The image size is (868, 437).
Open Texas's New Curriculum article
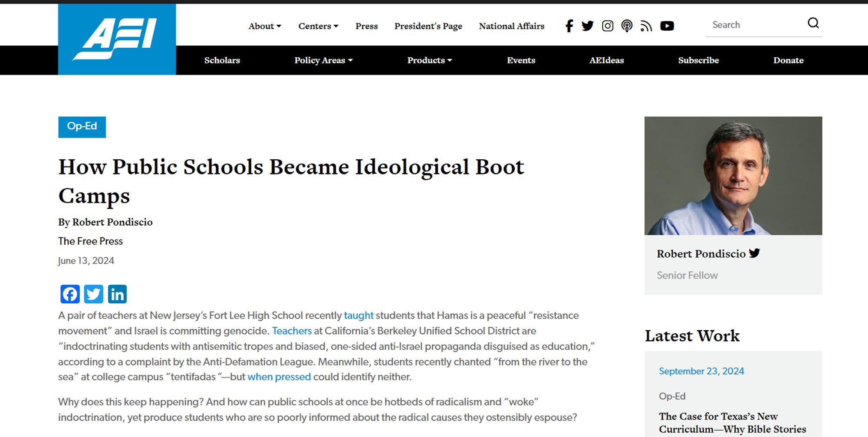click(x=733, y=423)
